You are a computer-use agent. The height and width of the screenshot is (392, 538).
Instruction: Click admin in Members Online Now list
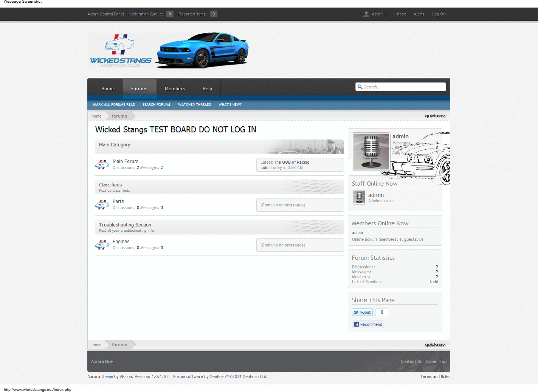[357, 232]
